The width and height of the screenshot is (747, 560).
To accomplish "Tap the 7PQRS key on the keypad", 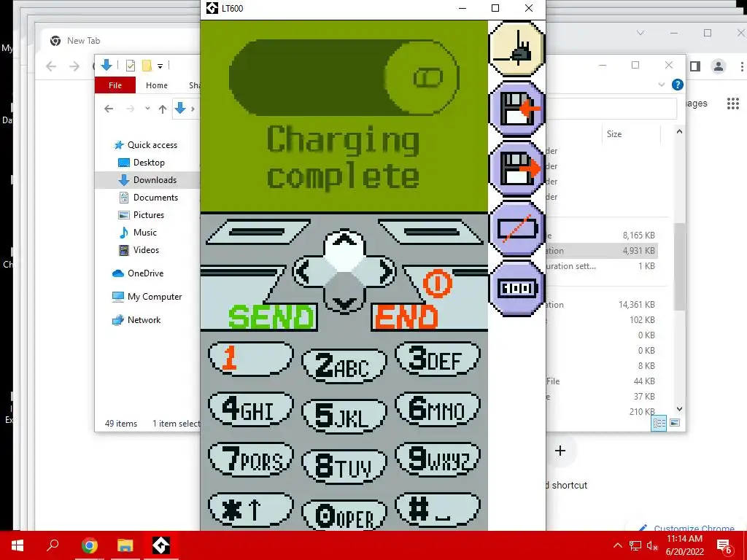I will 251,459.
